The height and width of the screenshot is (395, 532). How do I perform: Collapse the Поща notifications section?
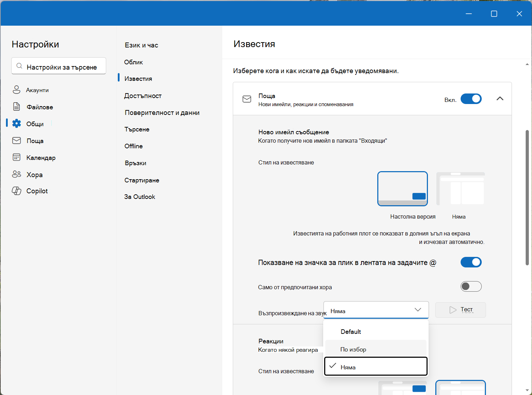500,99
